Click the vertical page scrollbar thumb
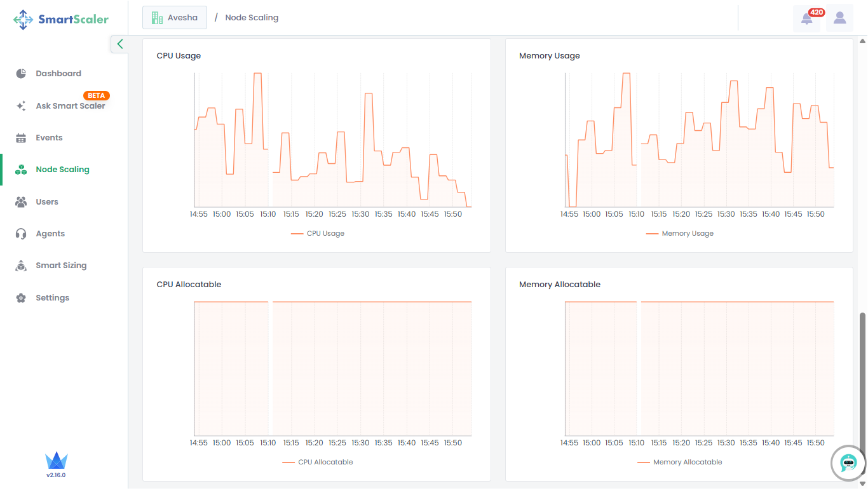The image size is (868, 500). click(862, 394)
